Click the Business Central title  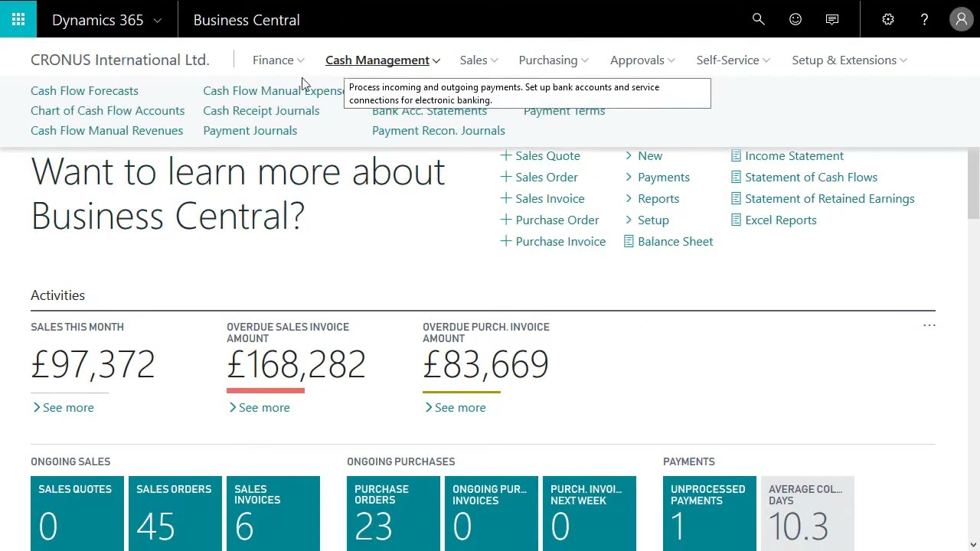(x=247, y=20)
